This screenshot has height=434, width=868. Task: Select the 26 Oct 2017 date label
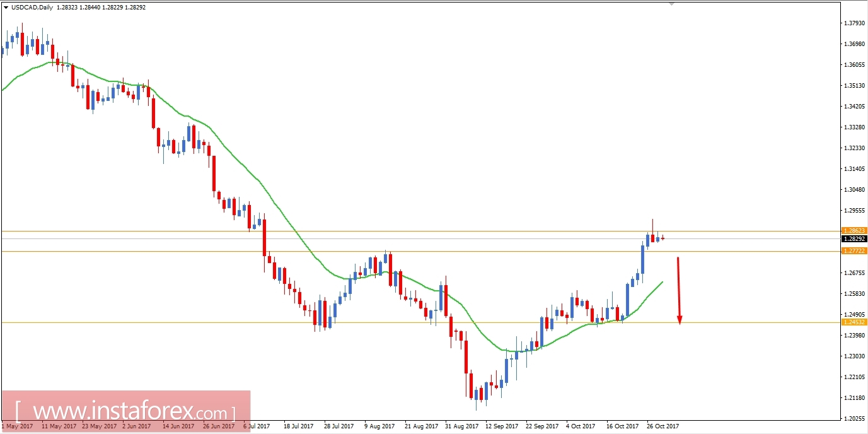662,426
